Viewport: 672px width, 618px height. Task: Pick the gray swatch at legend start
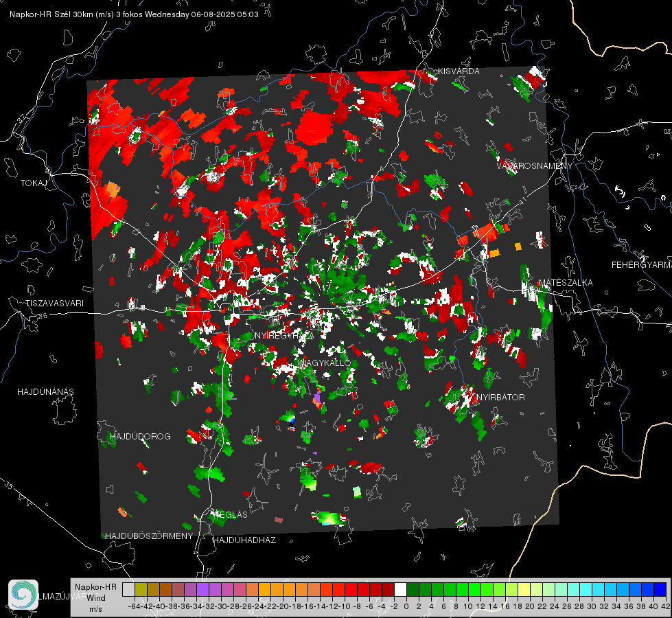[x=128, y=589]
